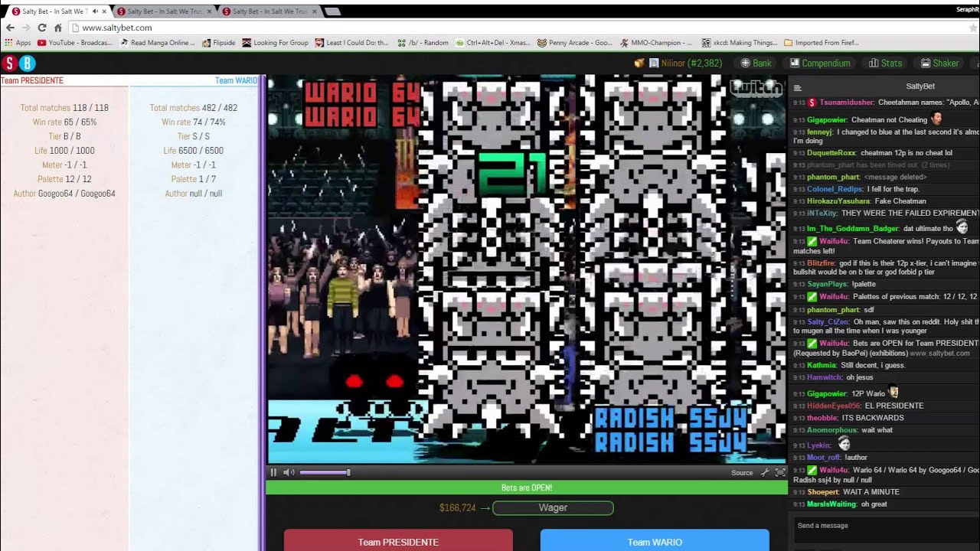Image resolution: width=980 pixels, height=551 pixels.
Task: Go back with browser back arrow
Action: click(10, 28)
